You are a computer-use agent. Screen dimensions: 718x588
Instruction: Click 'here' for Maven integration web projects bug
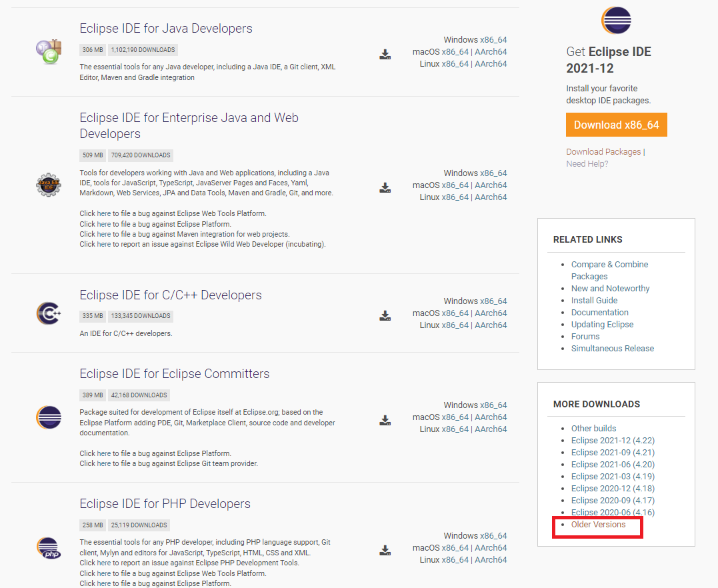(103, 234)
